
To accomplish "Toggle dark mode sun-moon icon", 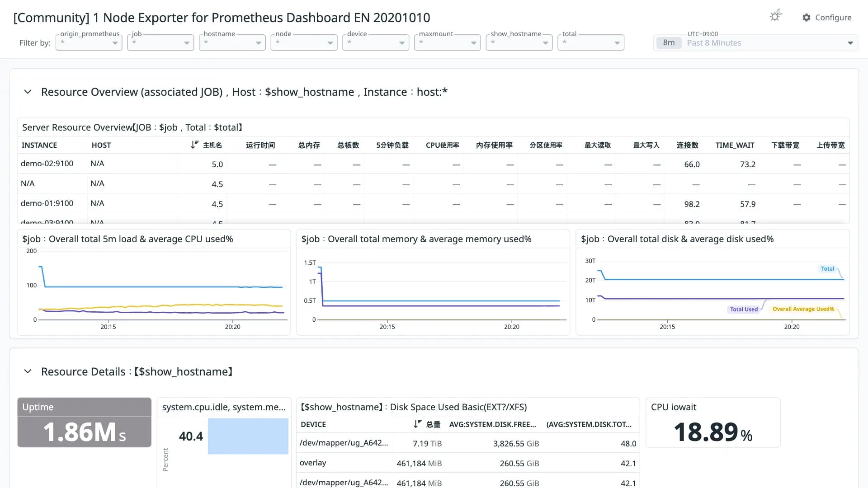I will click(x=776, y=16).
